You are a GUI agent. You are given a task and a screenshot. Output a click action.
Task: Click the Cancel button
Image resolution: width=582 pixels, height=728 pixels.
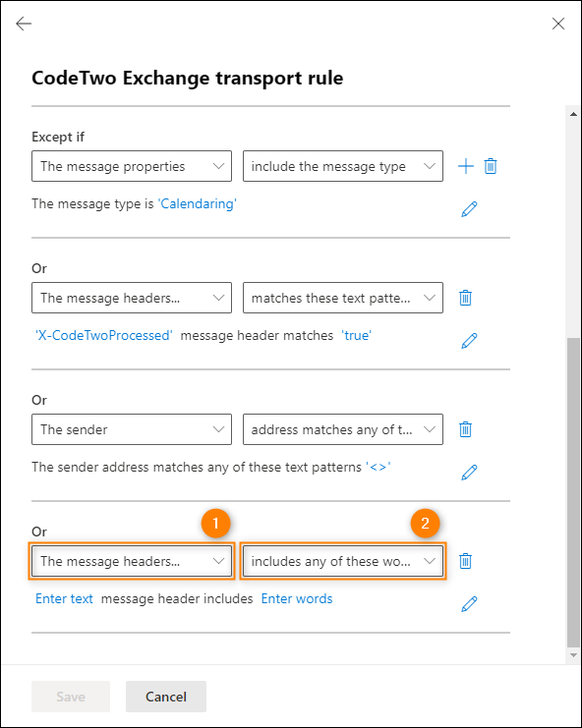tap(166, 697)
